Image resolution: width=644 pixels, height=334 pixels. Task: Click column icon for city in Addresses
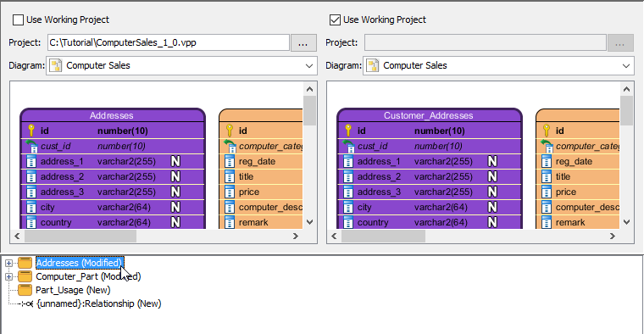point(31,207)
